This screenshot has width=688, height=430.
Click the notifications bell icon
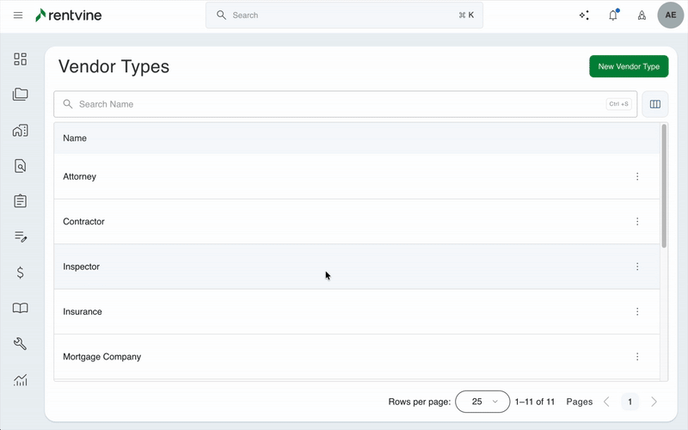[x=613, y=15]
